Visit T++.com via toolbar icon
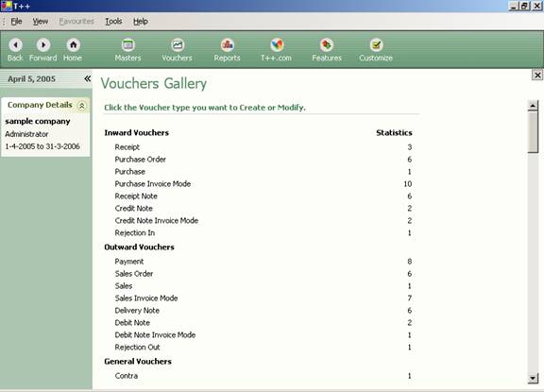 click(x=277, y=44)
